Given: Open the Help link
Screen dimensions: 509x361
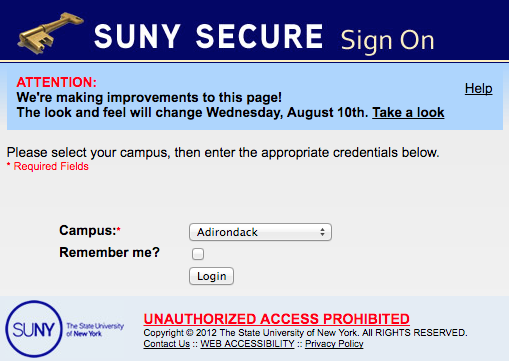Looking at the screenshot, I should point(478,88).
